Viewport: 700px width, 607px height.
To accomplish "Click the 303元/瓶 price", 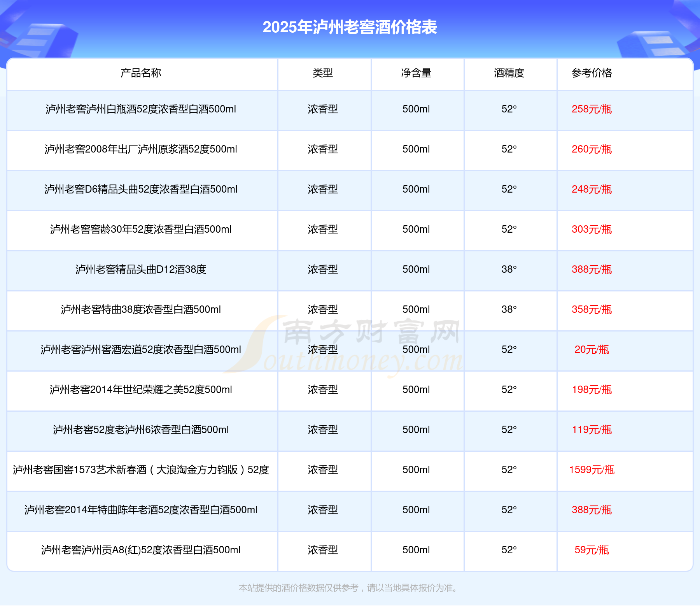I will (x=591, y=230).
